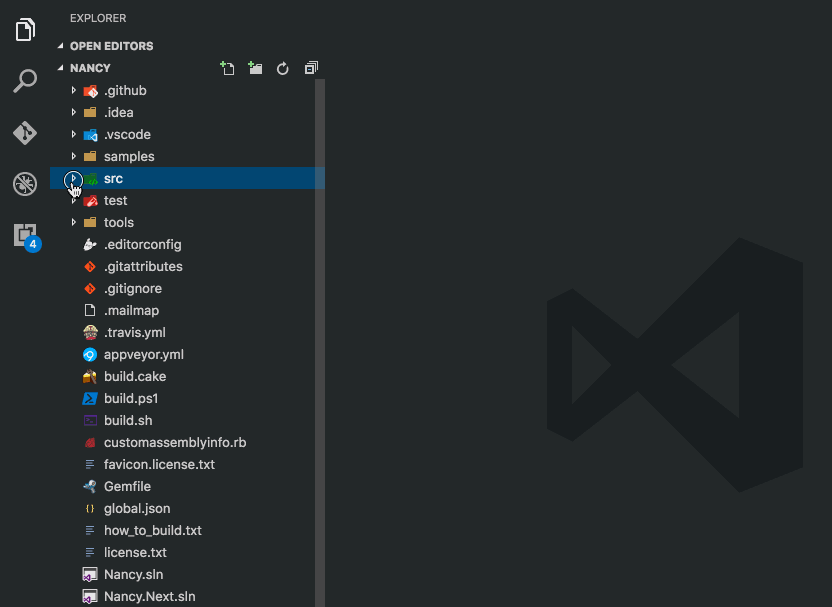This screenshot has height=607, width=832.
Task: Collapse the NANCY workspace section
Action: click(x=60, y=68)
